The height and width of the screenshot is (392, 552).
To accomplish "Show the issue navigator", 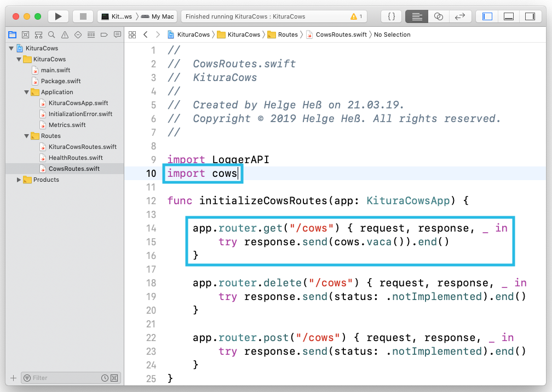I will pos(65,34).
